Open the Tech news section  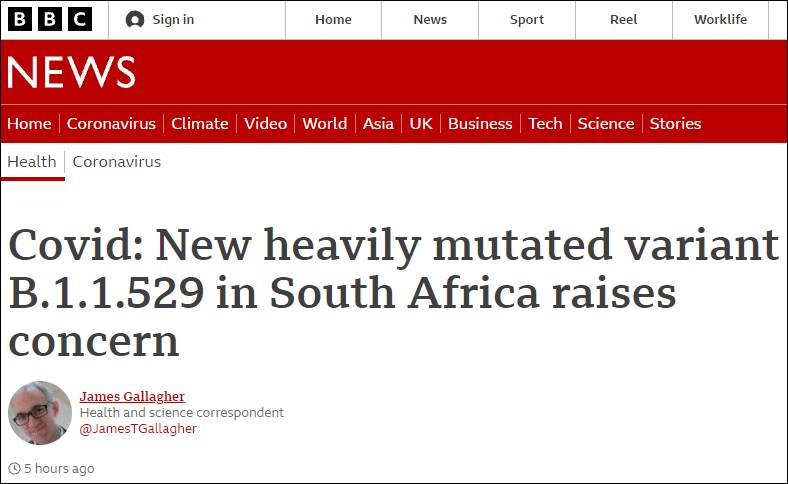click(x=545, y=124)
